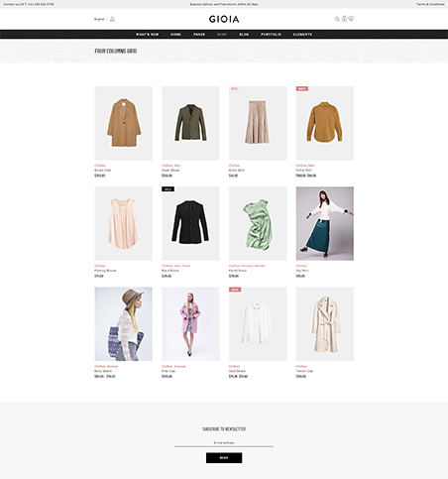The height and width of the screenshot is (479, 448).
Task: Focus the E-mail address newsletter field
Action: pyautogui.click(x=224, y=442)
